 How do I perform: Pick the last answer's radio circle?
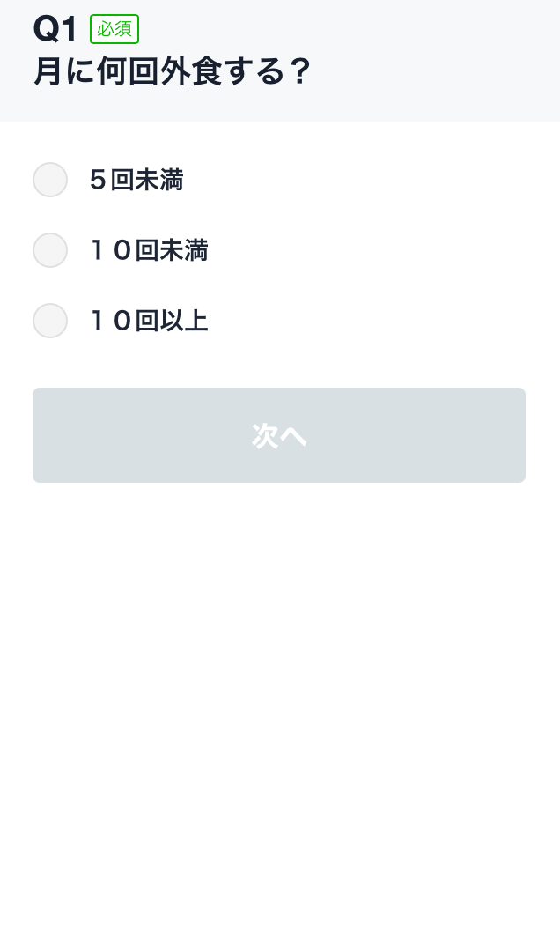(x=50, y=321)
